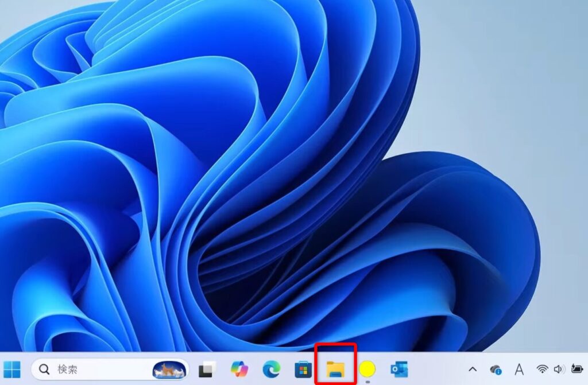Click the speaker volume icon
Screen dimensions: 588x385
pyautogui.click(x=558, y=369)
